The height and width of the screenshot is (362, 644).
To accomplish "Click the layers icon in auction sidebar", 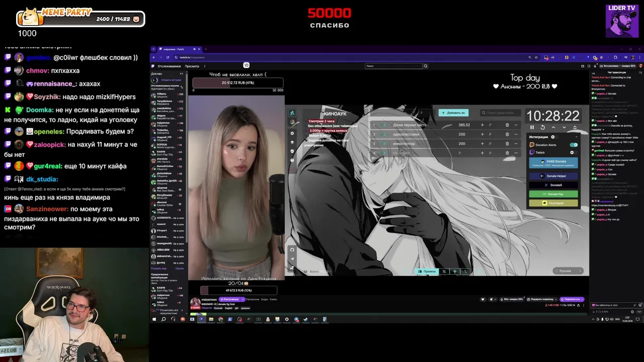I will point(292,142).
